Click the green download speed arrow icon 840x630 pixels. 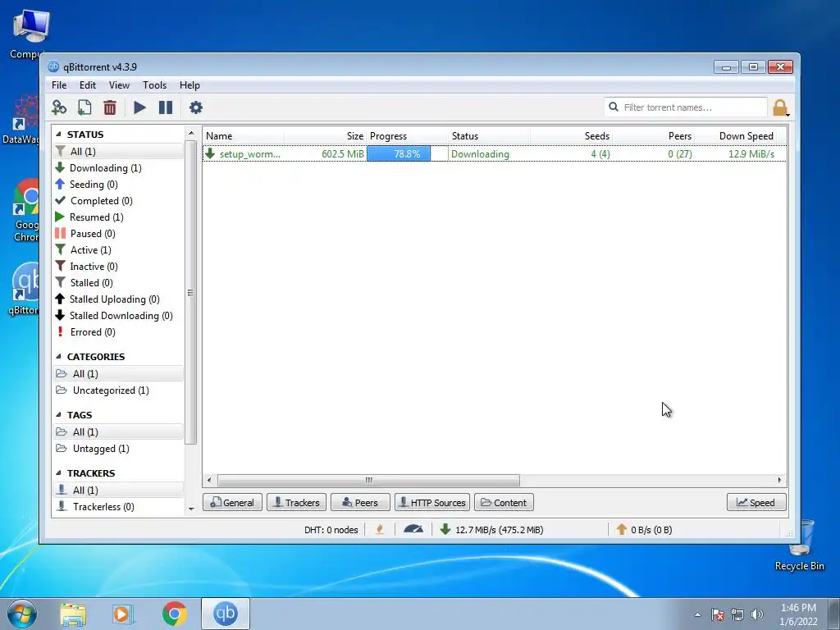(445, 529)
